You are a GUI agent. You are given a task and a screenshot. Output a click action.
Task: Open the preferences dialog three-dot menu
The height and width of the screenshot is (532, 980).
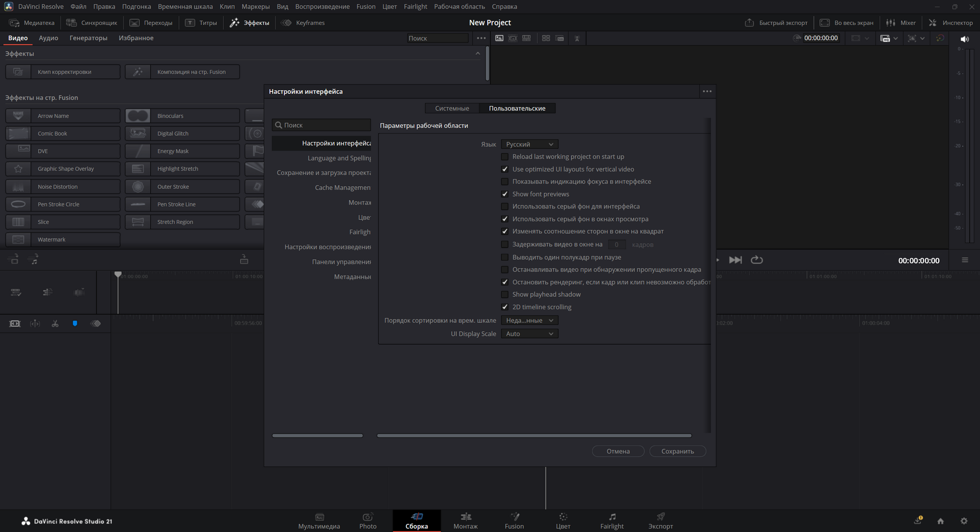707,91
